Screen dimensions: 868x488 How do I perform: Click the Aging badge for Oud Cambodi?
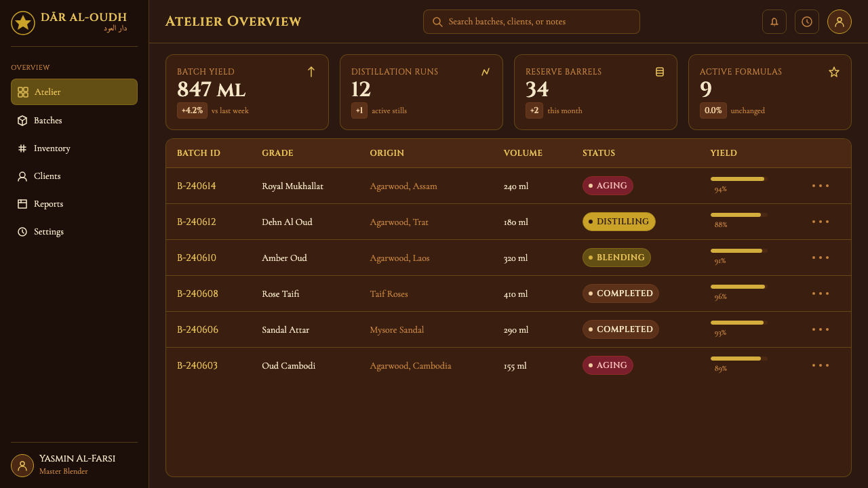608,365
